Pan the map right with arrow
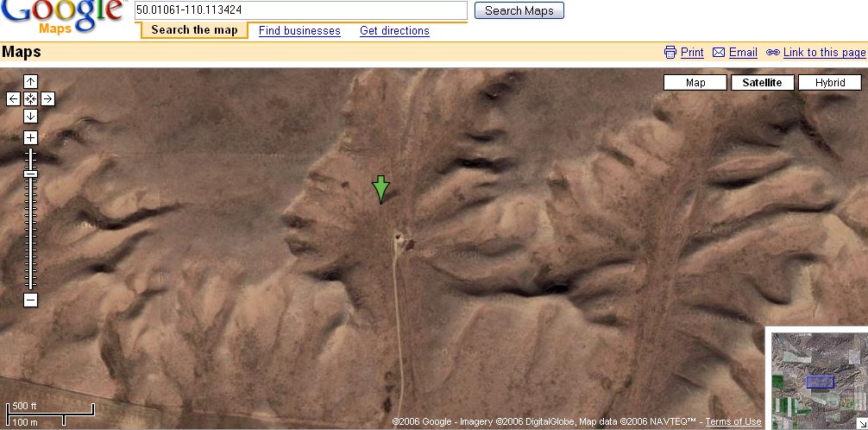 47,98
